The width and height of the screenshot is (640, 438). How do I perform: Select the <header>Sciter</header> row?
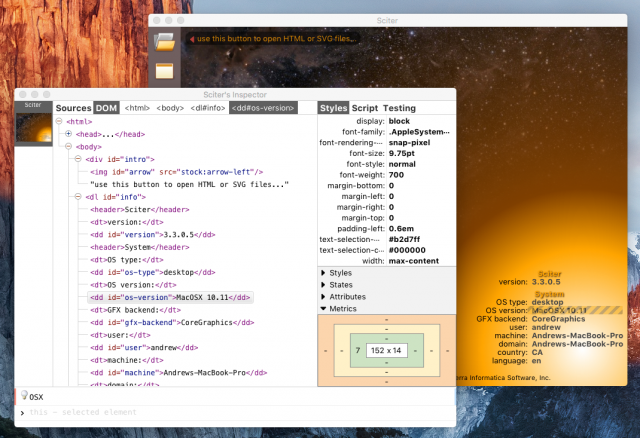click(x=140, y=209)
